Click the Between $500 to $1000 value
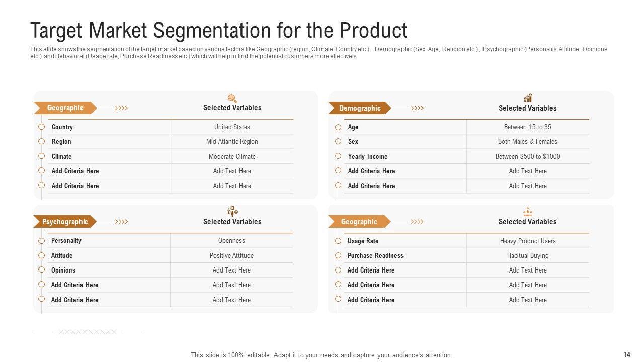Viewport: 644px width, 362px height. point(528,156)
